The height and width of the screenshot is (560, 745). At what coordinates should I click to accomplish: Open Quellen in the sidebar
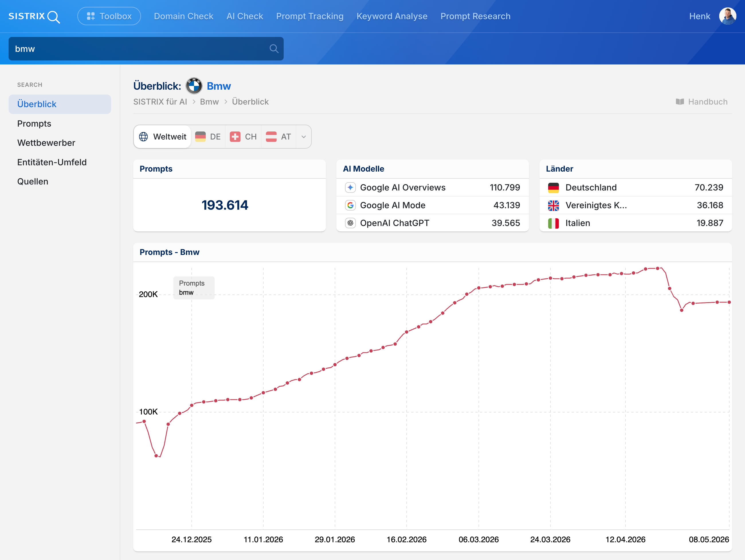33,182
